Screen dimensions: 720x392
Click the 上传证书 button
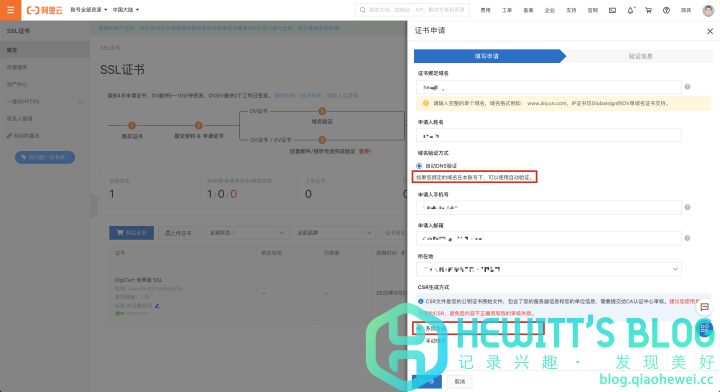178,233
